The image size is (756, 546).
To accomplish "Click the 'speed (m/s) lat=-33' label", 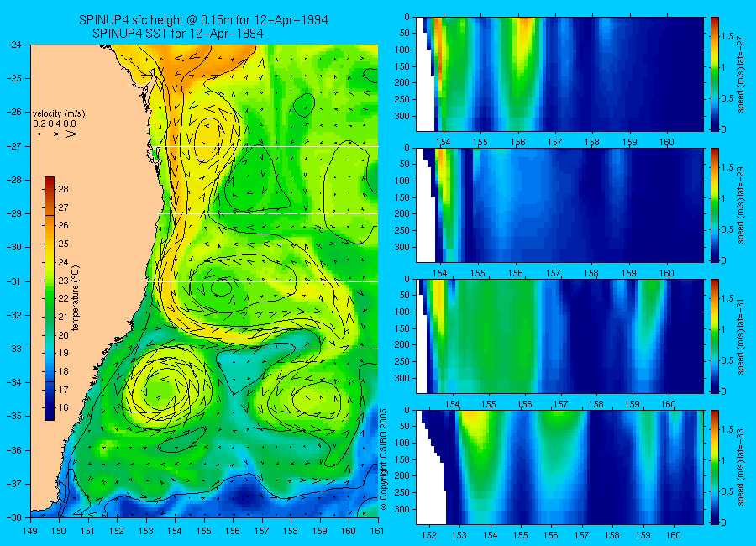I will (742, 468).
